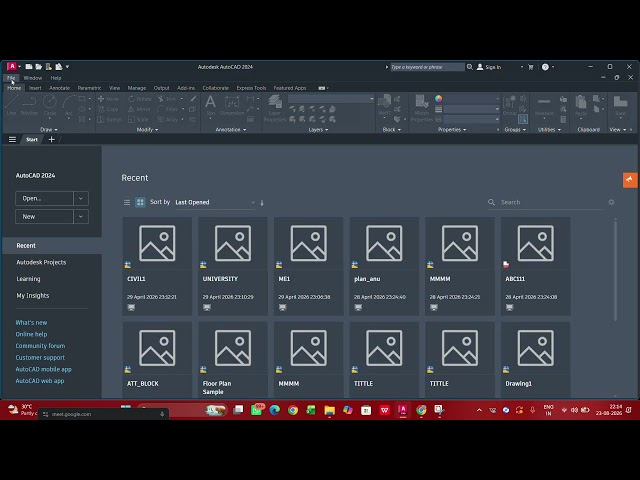Select the Text annotation tool
Screen dimensions: 640x480
[211, 104]
